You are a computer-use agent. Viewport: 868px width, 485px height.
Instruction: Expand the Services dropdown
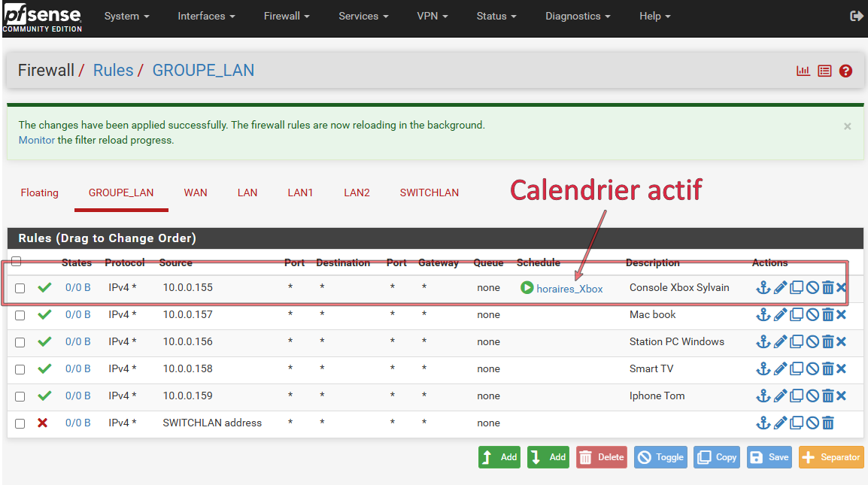(363, 16)
